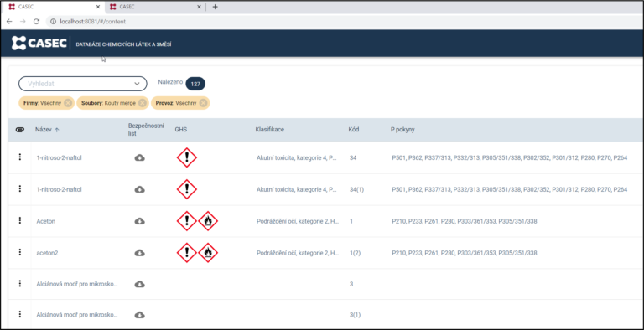Click code 1(2) cell
The image size is (644, 330).
click(355, 253)
